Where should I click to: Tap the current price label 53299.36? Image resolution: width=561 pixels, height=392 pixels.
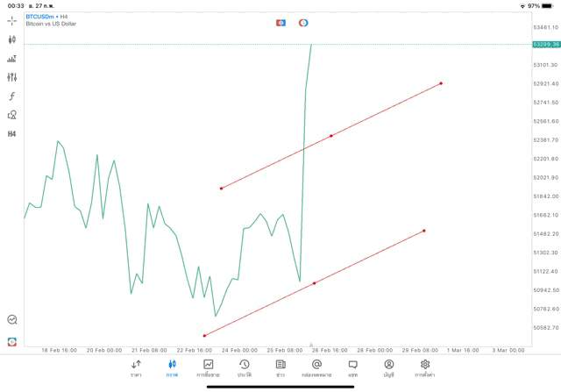coord(545,44)
